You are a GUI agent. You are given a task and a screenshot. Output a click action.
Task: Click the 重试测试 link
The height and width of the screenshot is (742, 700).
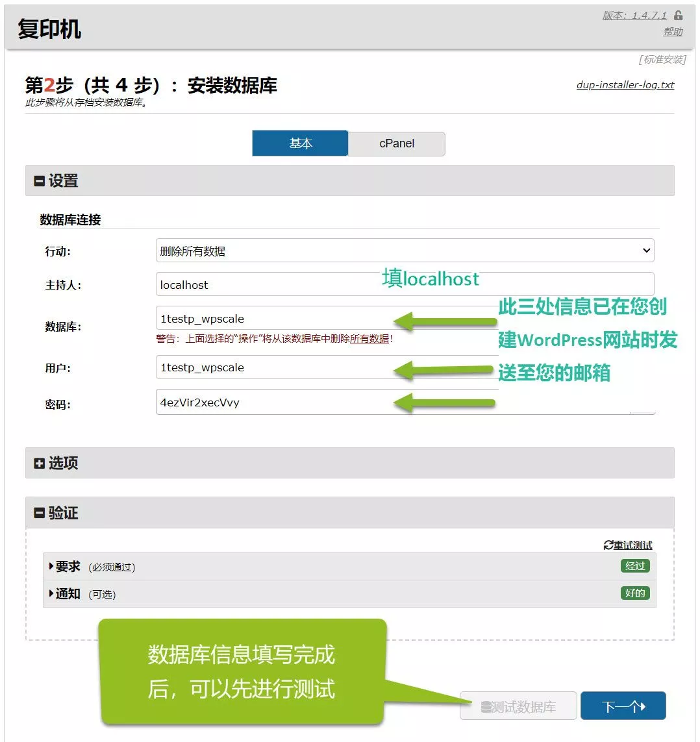(x=633, y=545)
